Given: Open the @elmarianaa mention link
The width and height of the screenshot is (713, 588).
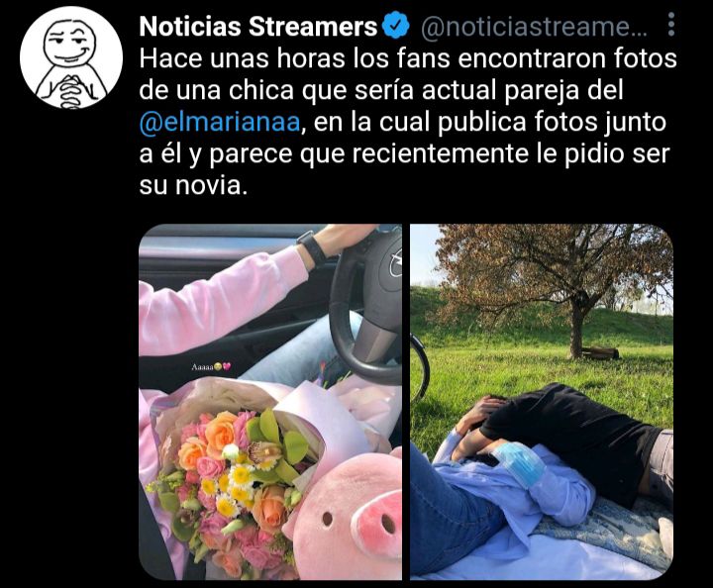Looking at the screenshot, I should [x=220, y=122].
